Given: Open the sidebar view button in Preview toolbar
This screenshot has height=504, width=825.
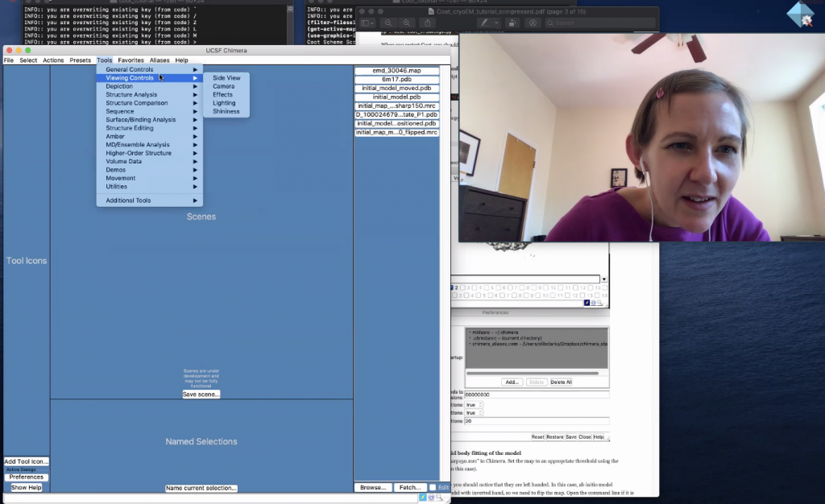Looking at the screenshot, I should 367,23.
